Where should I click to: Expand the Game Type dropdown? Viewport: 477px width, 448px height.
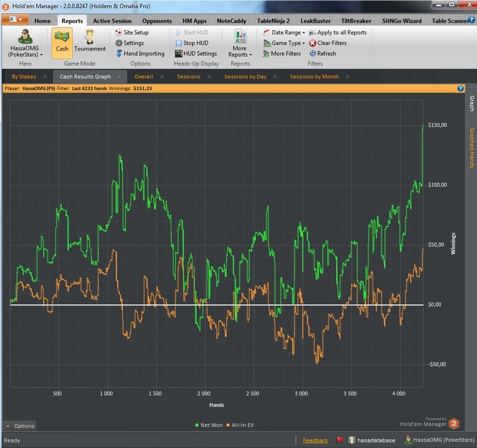pyautogui.click(x=285, y=43)
